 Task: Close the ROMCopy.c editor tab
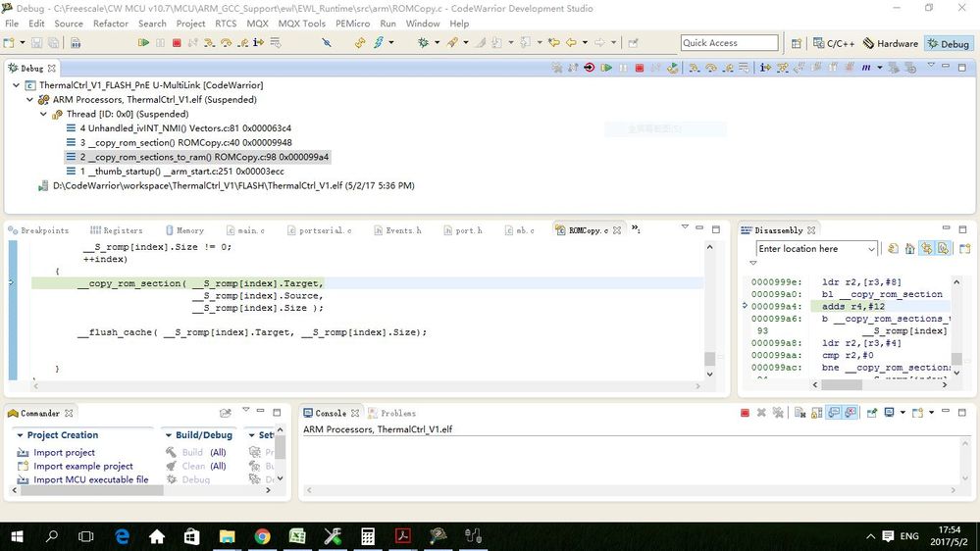617,230
